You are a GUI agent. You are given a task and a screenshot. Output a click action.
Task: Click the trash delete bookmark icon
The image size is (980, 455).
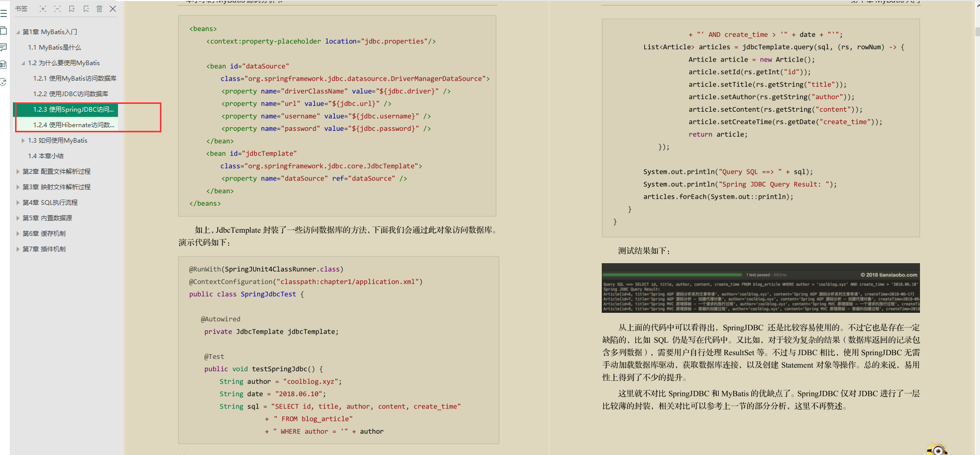[x=99, y=9]
